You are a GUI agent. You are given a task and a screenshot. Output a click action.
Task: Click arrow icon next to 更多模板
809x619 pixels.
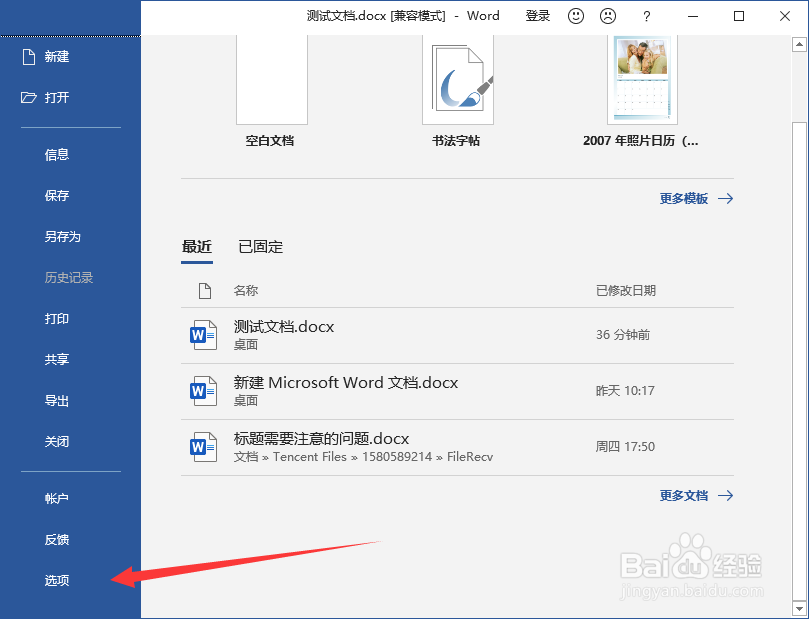(x=725, y=199)
